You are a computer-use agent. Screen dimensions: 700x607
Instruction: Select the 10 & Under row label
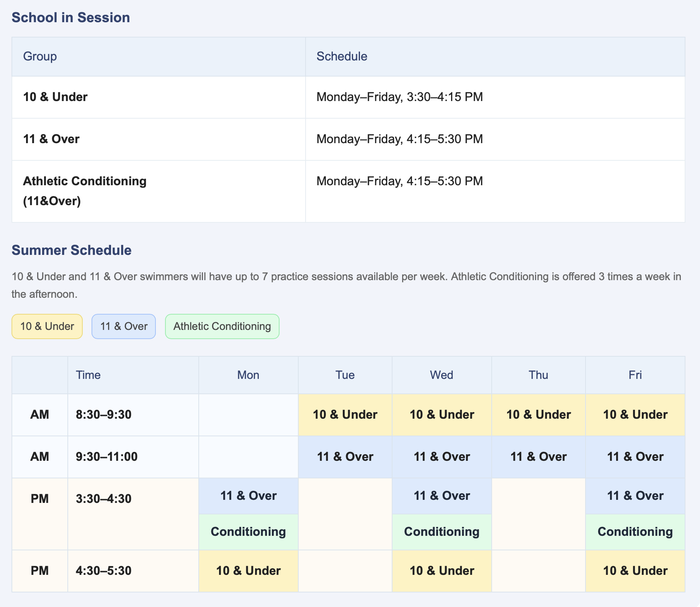[x=56, y=97]
